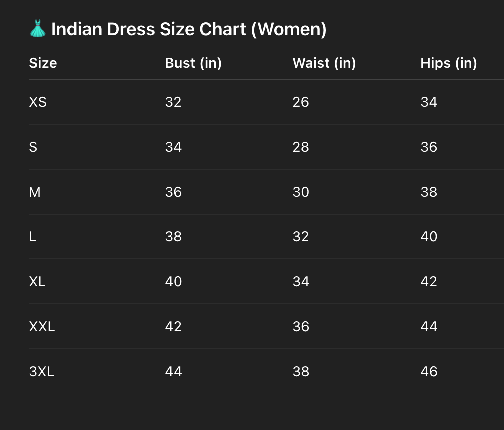The height and width of the screenshot is (430, 504).
Task: Click waist value 30 in M row
Action: tap(301, 192)
